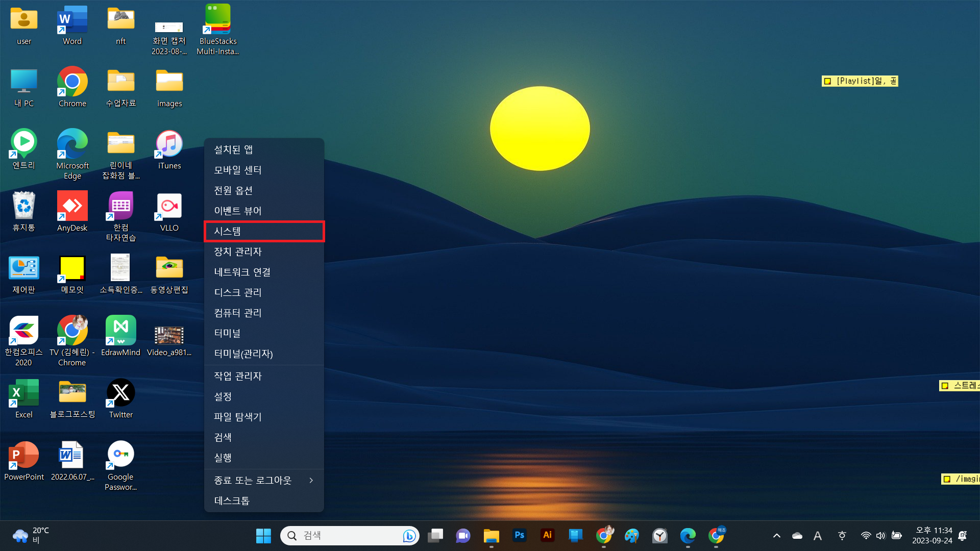
Task: Open Illustrator from the taskbar
Action: pos(548,535)
